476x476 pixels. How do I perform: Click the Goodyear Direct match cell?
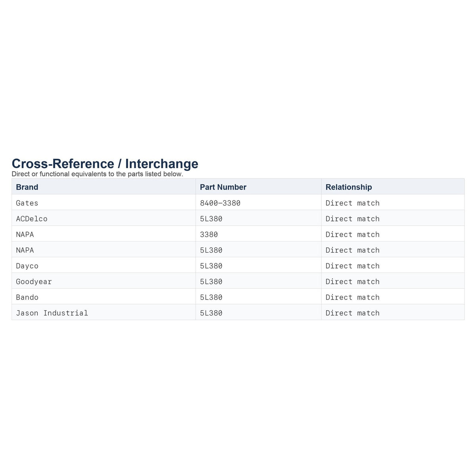click(393, 281)
